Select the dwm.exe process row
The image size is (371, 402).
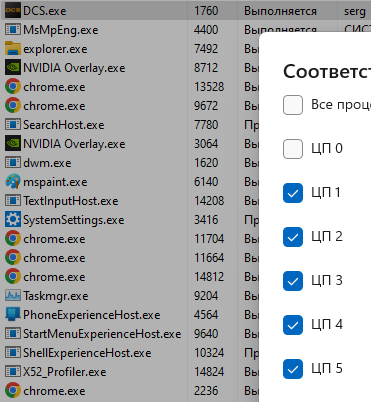click(130, 163)
